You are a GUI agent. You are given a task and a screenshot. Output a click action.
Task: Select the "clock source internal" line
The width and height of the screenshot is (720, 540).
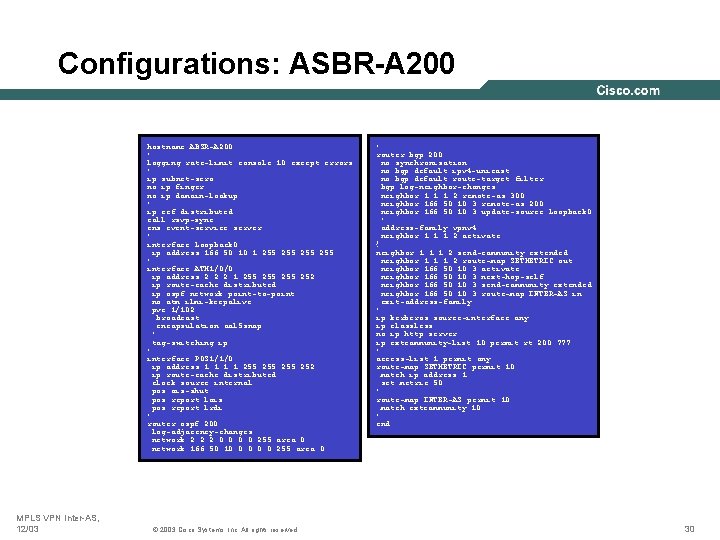click(x=202, y=383)
